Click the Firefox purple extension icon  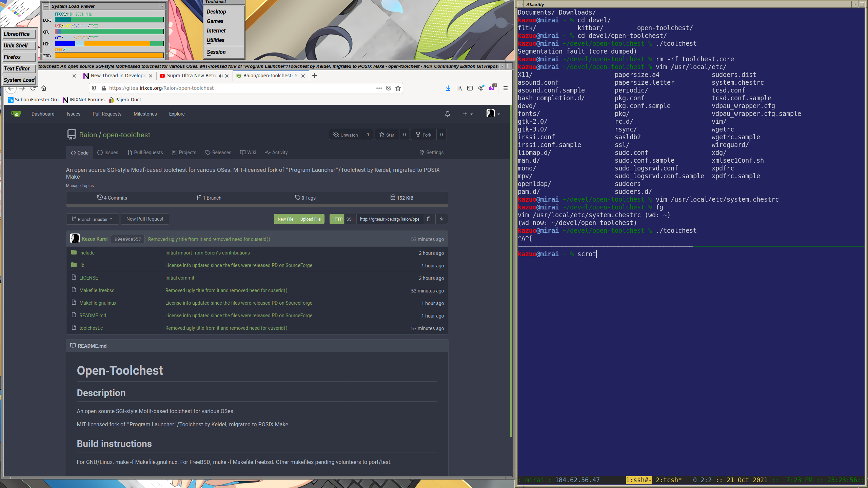point(492,88)
